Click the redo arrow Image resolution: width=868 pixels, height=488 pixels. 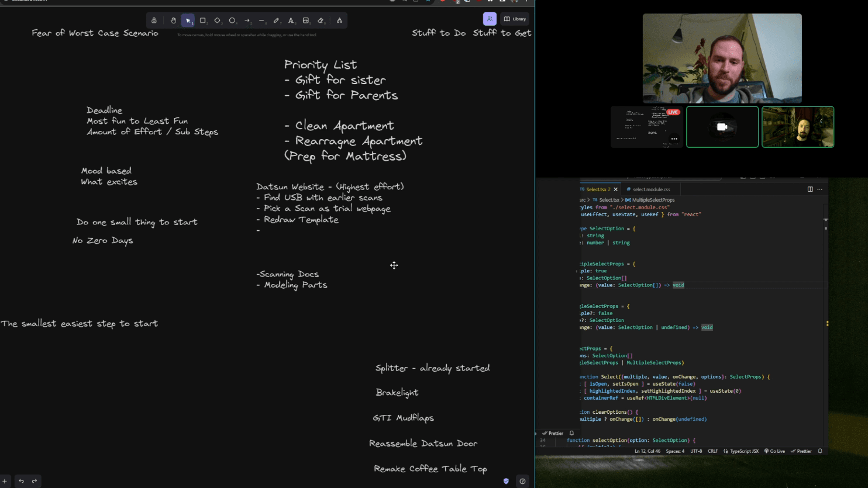click(35, 481)
